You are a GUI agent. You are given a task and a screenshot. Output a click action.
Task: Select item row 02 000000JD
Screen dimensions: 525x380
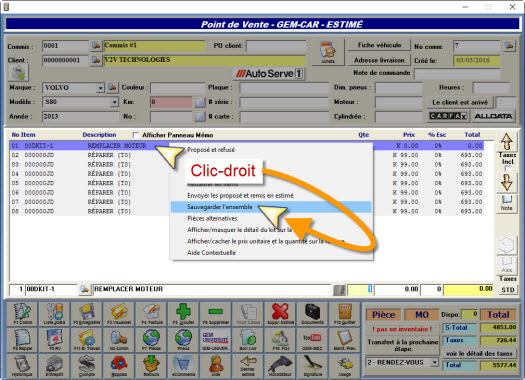pos(247,155)
